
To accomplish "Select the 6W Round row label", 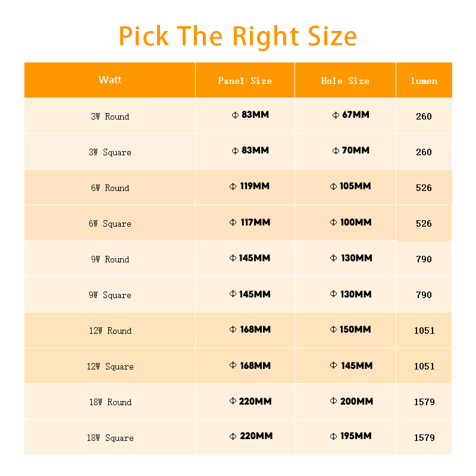I will (x=110, y=188).
